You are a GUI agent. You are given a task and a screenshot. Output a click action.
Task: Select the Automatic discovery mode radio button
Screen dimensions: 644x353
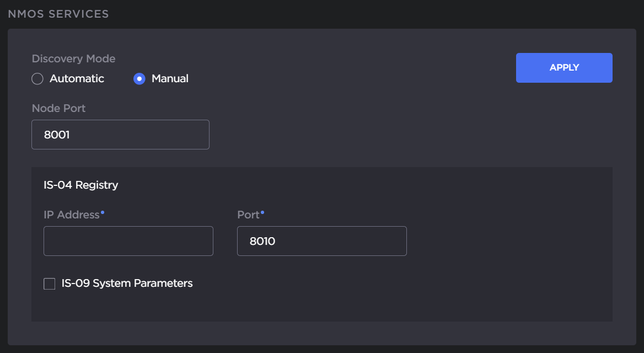(x=37, y=79)
